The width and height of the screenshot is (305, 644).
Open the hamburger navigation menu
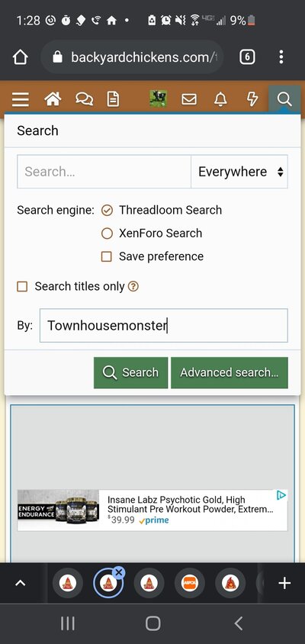20,99
